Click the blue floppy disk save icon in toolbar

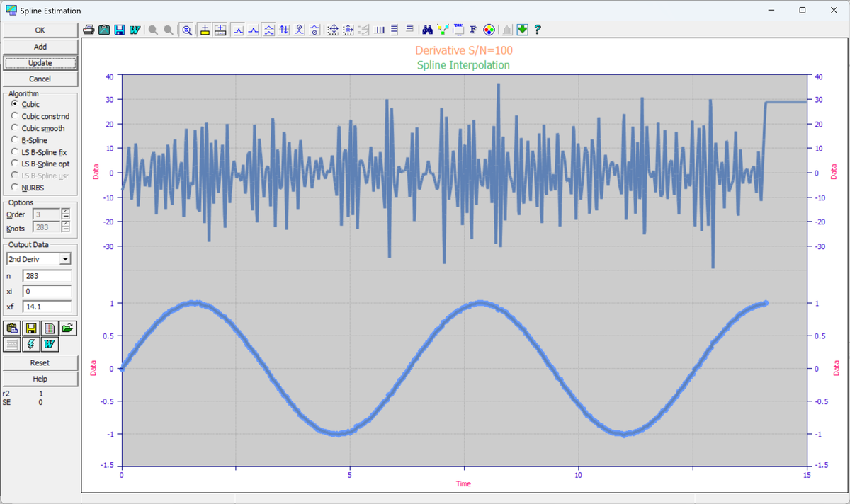point(120,30)
